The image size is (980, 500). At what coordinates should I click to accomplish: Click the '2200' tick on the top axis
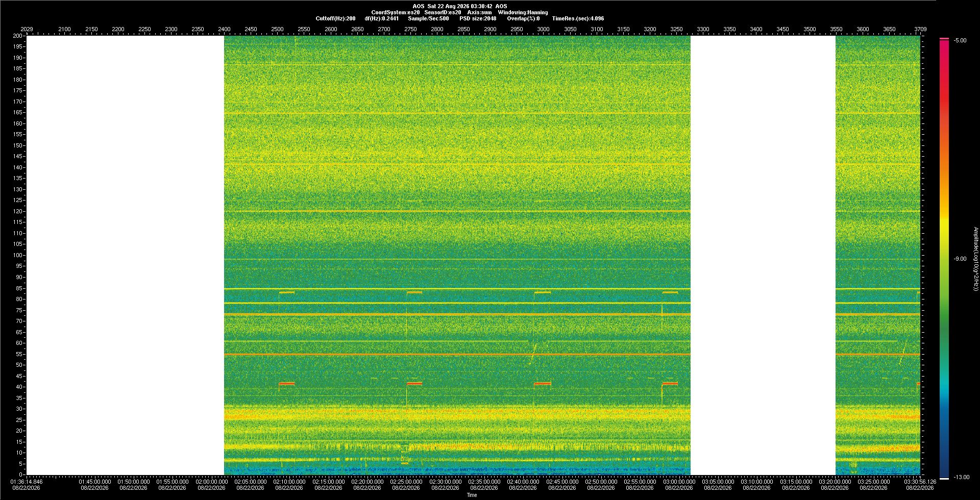pos(118,29)
